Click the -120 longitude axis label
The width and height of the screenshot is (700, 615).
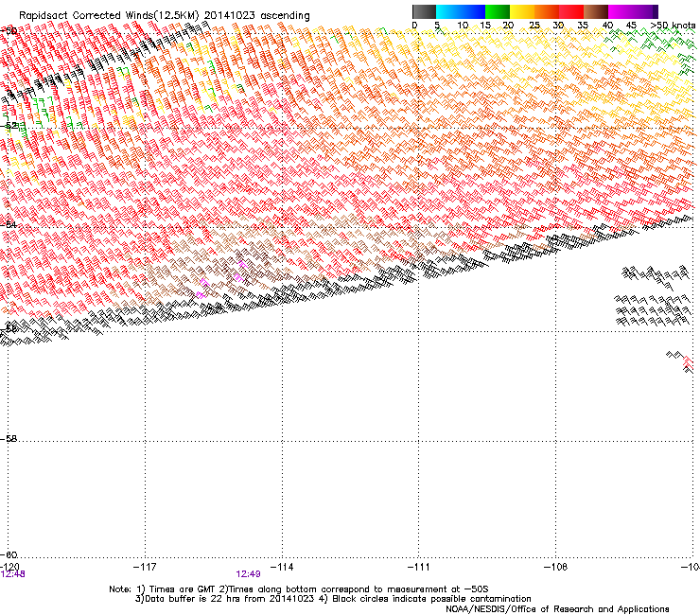tap(9, 567)
